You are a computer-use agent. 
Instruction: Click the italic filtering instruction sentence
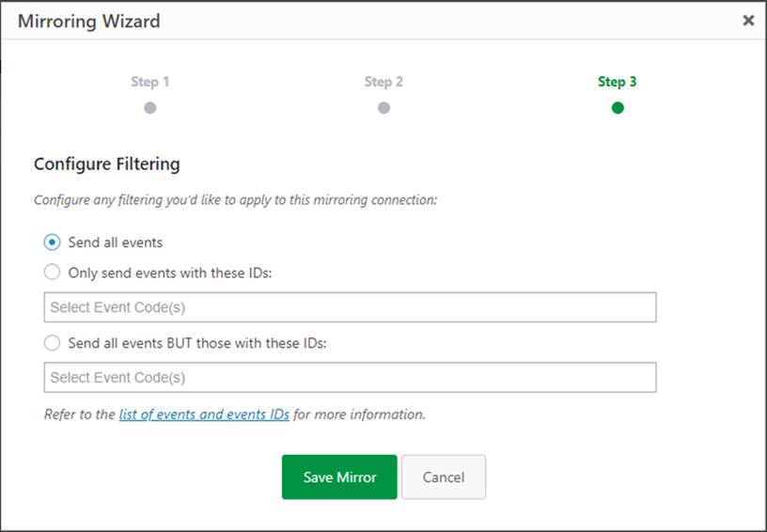pos(236,200)
